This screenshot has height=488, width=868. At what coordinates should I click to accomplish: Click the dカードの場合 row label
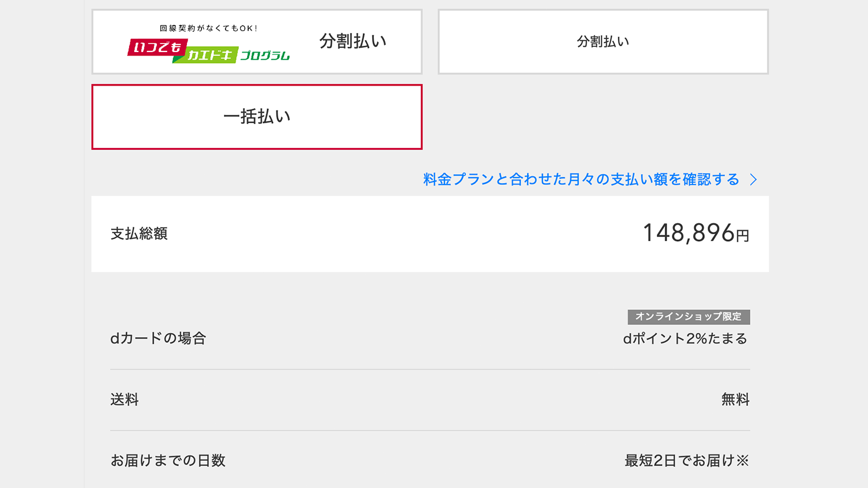coord(158,338)
